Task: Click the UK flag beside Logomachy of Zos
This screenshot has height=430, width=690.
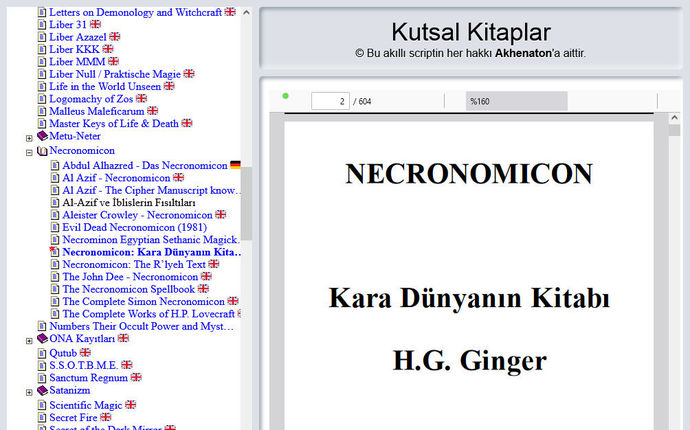Action: (x=141, y=98)
